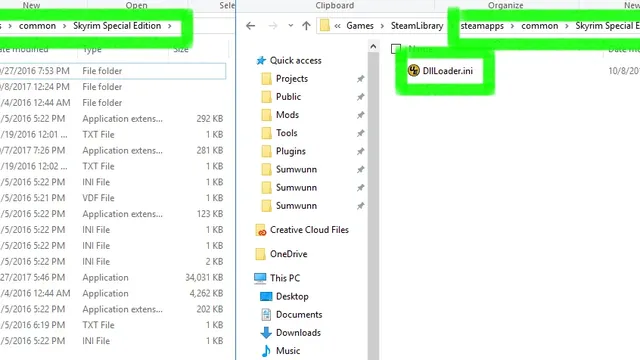Click common breadcrumb in left window

click(37, 26)
